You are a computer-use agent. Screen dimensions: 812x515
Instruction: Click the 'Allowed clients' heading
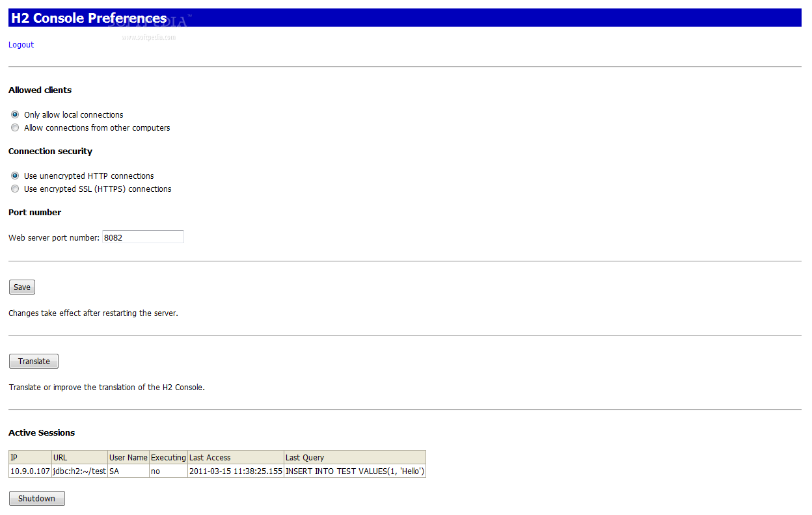tap(40, 90)
